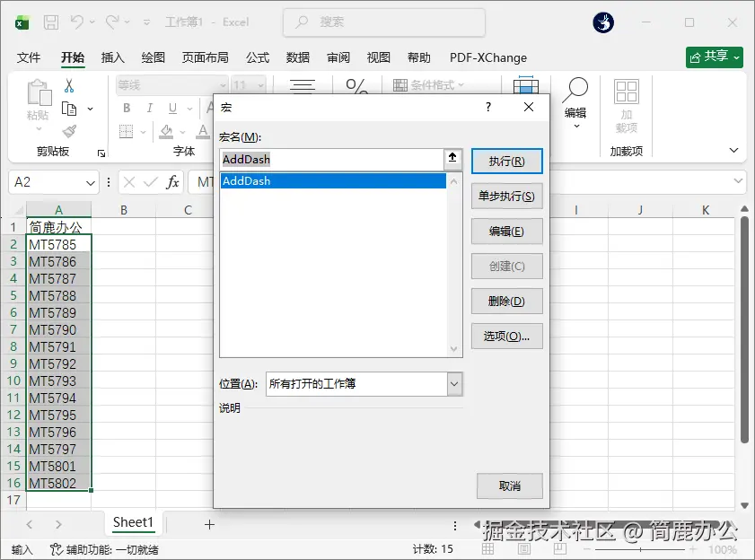Screen dimensions: 755x560
Task: Run the macro with 执行 button
Action: [508, 162]
